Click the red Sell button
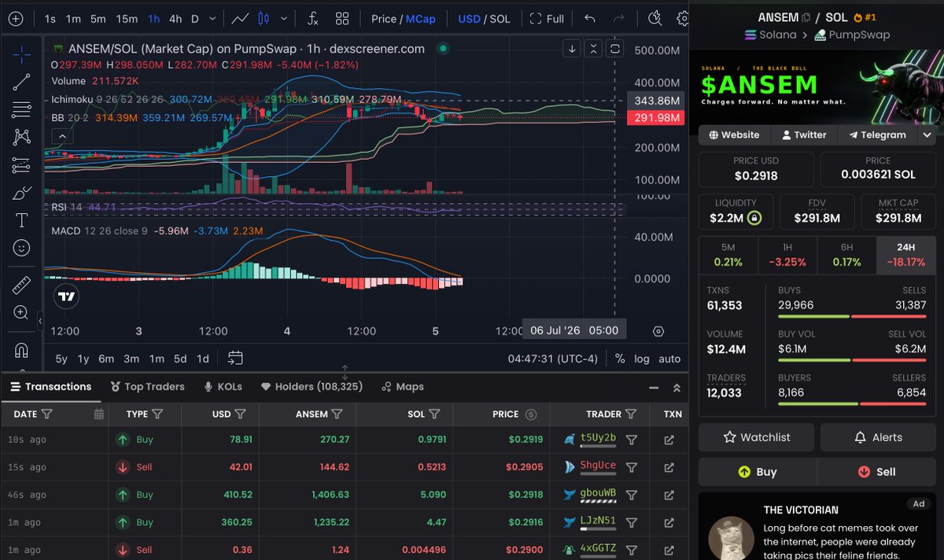Screen dimensions: 944x560 coord(876,472)
